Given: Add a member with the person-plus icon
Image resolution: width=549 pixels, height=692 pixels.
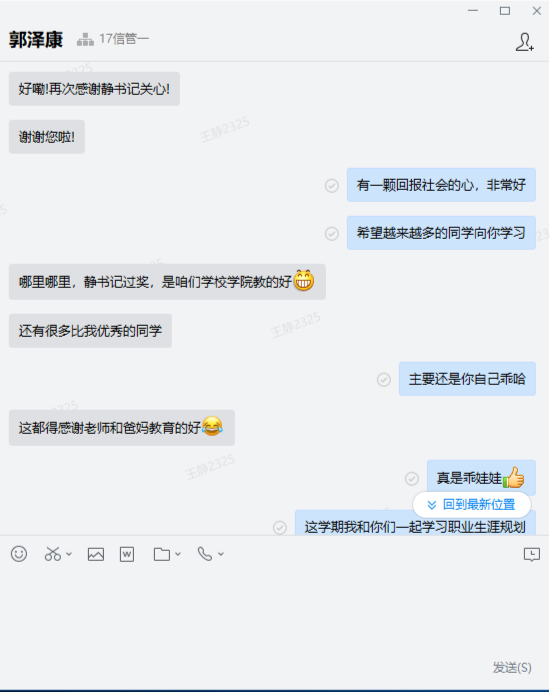Looking at the screenshot, I should 525,42.
